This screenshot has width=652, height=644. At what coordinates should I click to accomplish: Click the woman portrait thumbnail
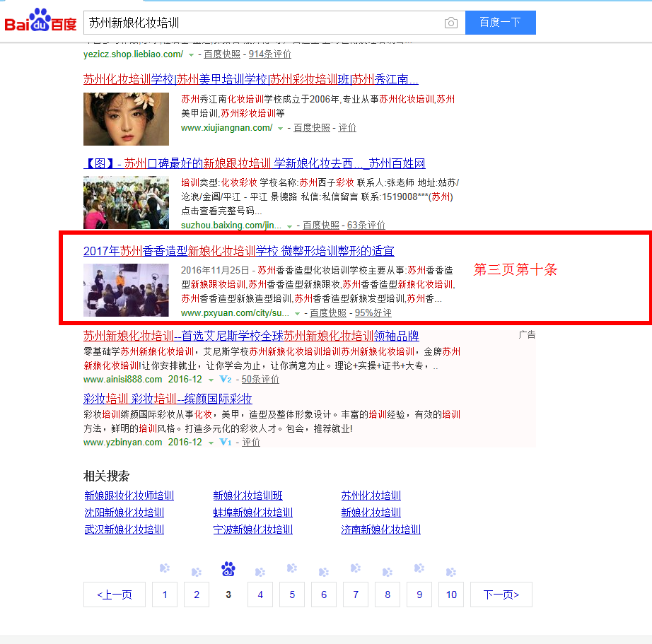(126, 119)
